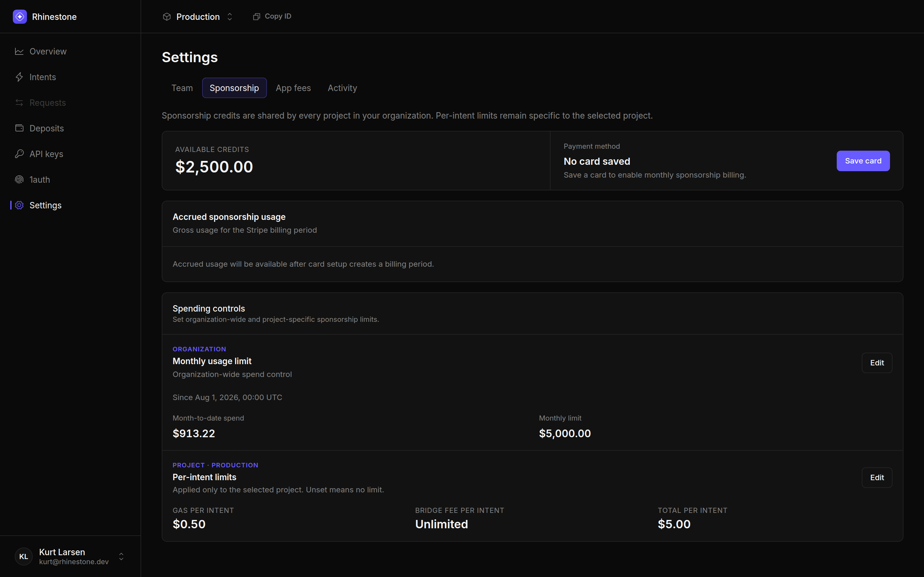Open the Activity tab
The width and height of the screenshot is (924, 577).
[343, 88]
